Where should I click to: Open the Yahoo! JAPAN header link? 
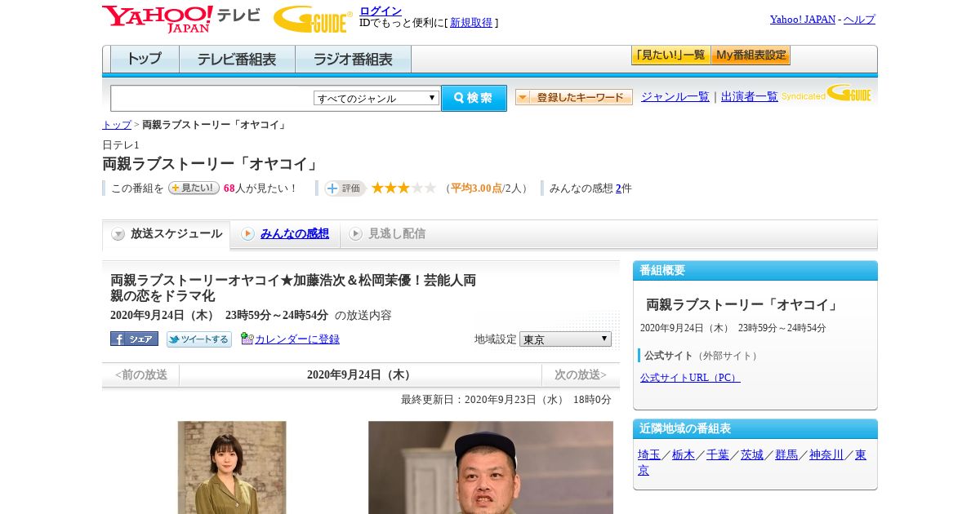pos(803,19)
